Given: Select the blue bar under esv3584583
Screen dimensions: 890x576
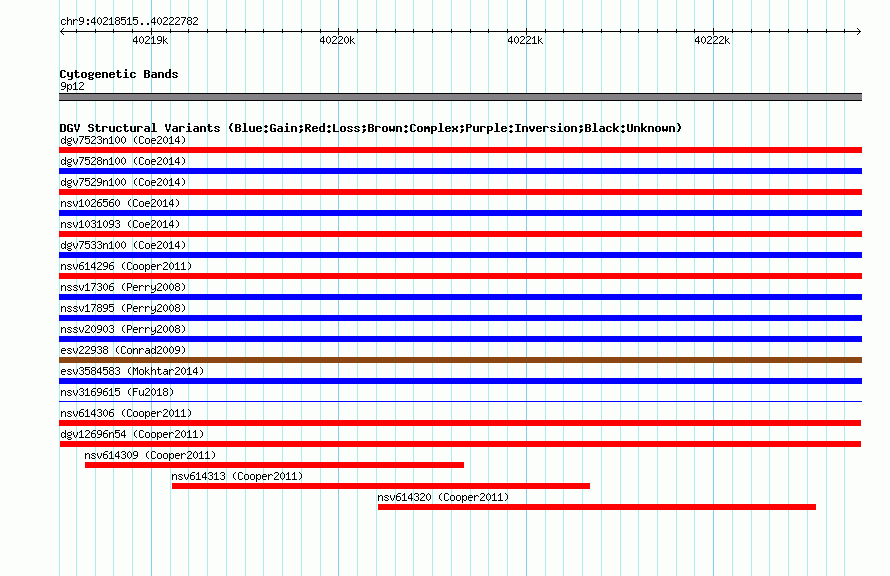Looking at the screenshot, I should tap(460, 381).
